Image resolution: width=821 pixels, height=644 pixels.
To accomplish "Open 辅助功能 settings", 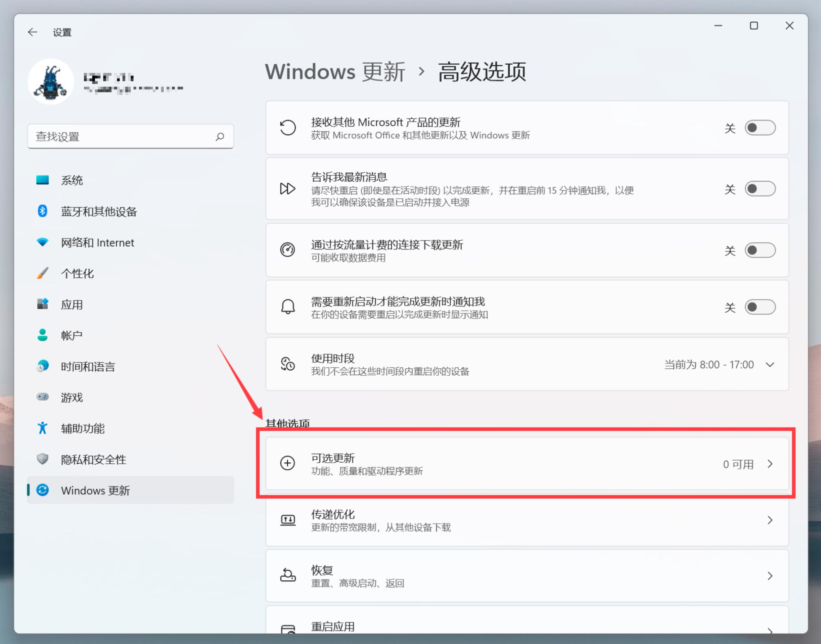I will 83,428.
